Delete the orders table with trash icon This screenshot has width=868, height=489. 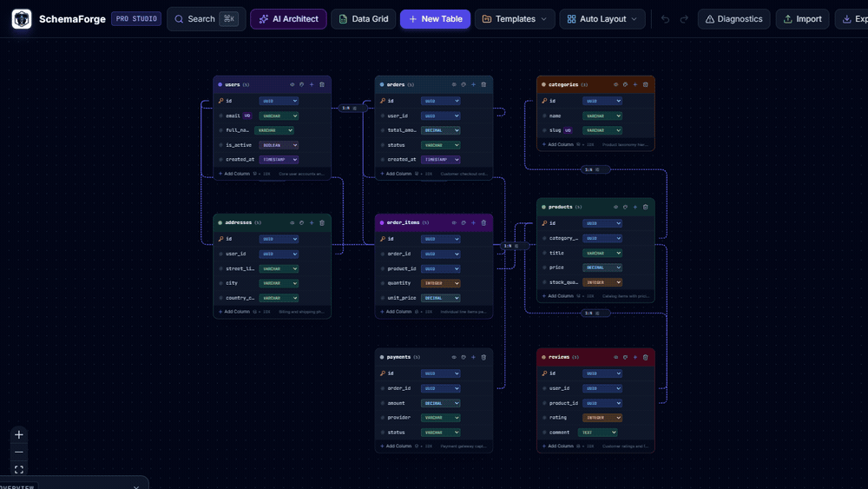483,85
